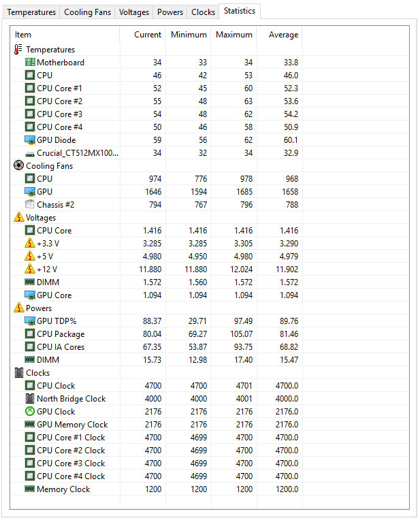Viewport: 420px width, 520px height.
Task: Select the GPU Memory Clock label
Action: 72,425
